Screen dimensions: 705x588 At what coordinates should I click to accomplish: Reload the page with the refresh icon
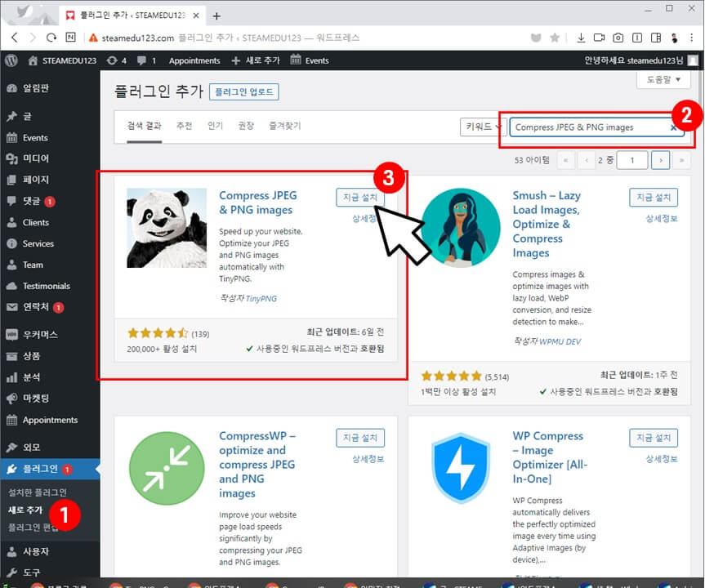[x=51, y=38]
